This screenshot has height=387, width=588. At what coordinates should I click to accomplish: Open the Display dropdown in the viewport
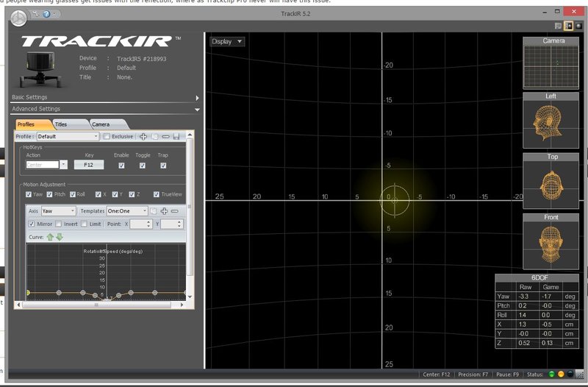click(227, 42)
